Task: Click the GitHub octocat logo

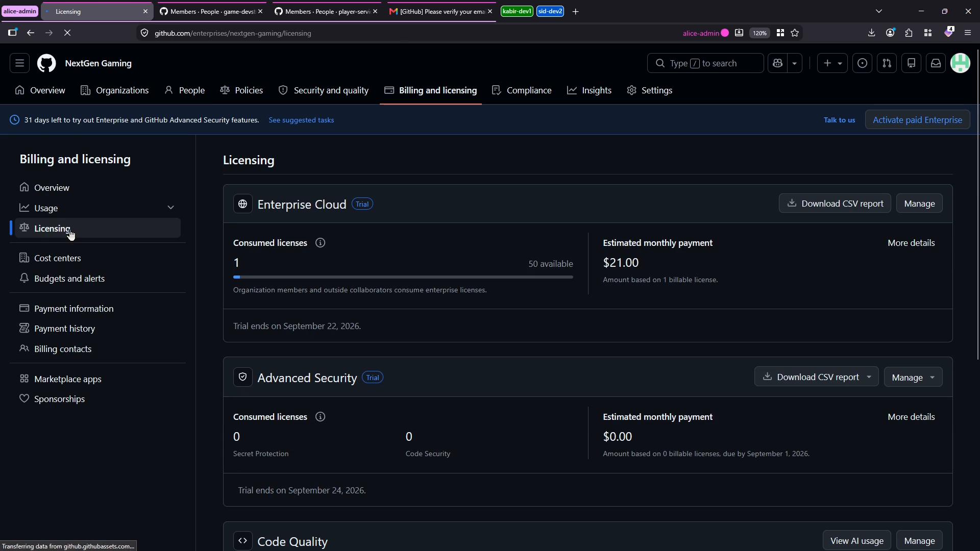Action: coord(46,63)
